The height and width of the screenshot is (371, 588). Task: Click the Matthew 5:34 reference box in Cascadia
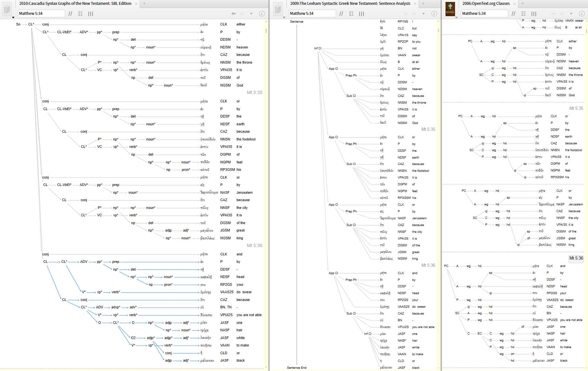pos(41,14)
